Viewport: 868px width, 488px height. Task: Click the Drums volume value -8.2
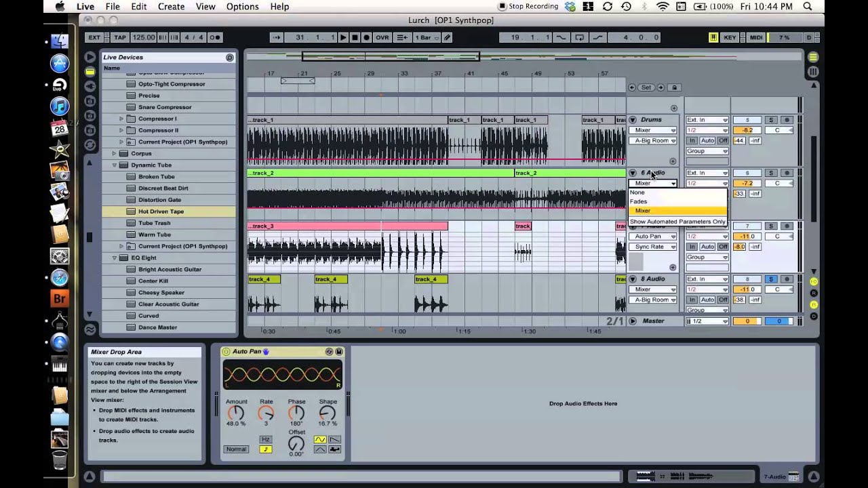[747, 130]
